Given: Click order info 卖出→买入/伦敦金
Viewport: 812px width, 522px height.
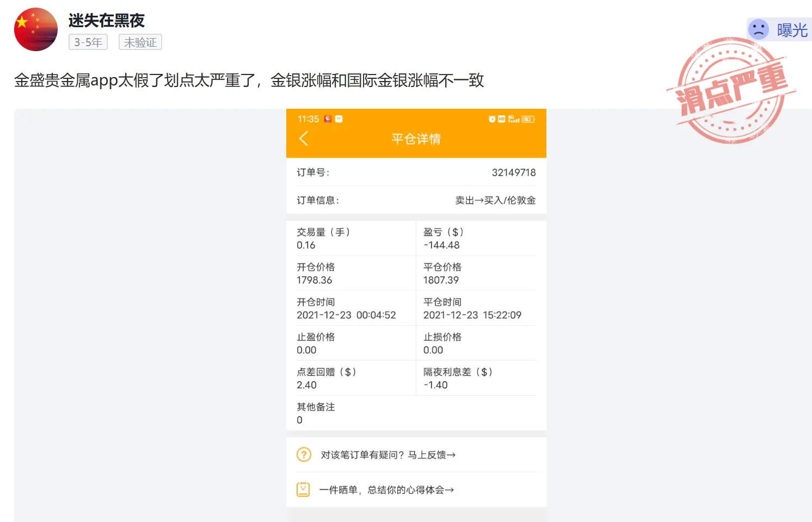Looking at the screenshot, I should click(495, 200).
